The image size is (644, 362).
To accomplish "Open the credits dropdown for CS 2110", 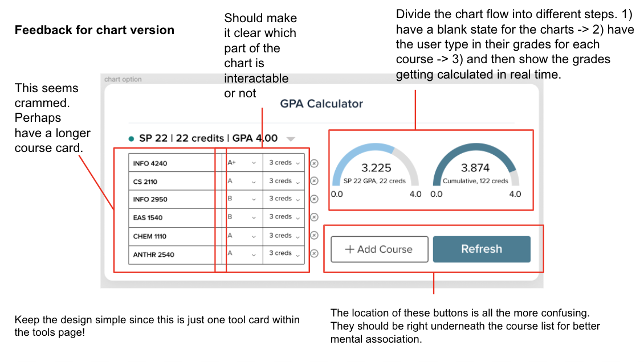I will [x=284, y=181].
